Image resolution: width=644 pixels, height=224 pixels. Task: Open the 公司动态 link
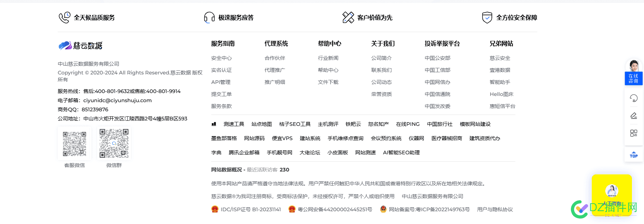382,82
